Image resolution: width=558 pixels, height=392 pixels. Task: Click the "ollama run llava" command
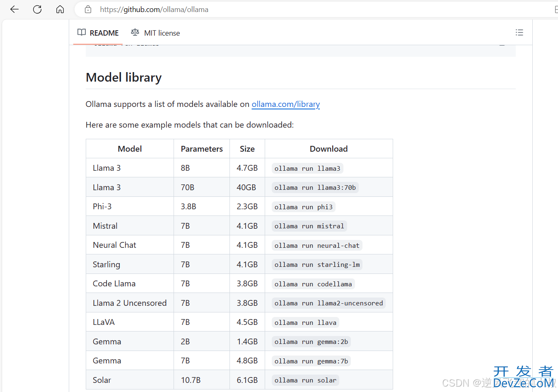pyautogui.click(x=306, y=322)
